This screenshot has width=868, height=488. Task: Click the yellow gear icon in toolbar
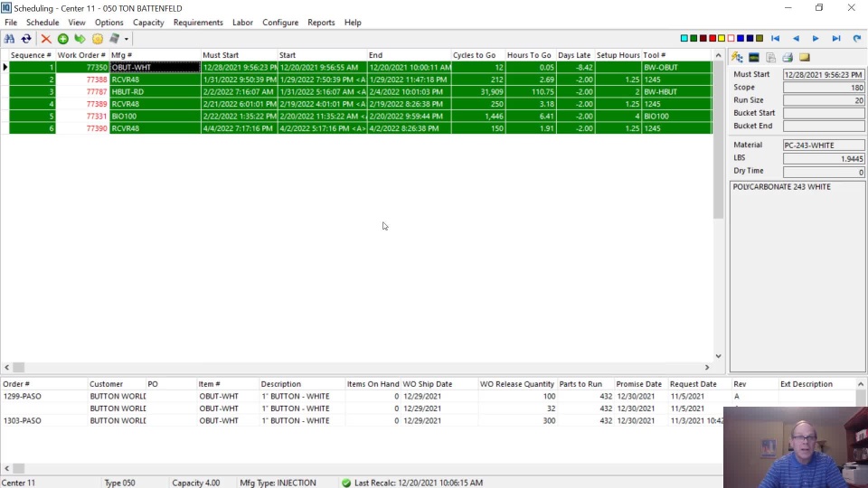pos(98,39)
